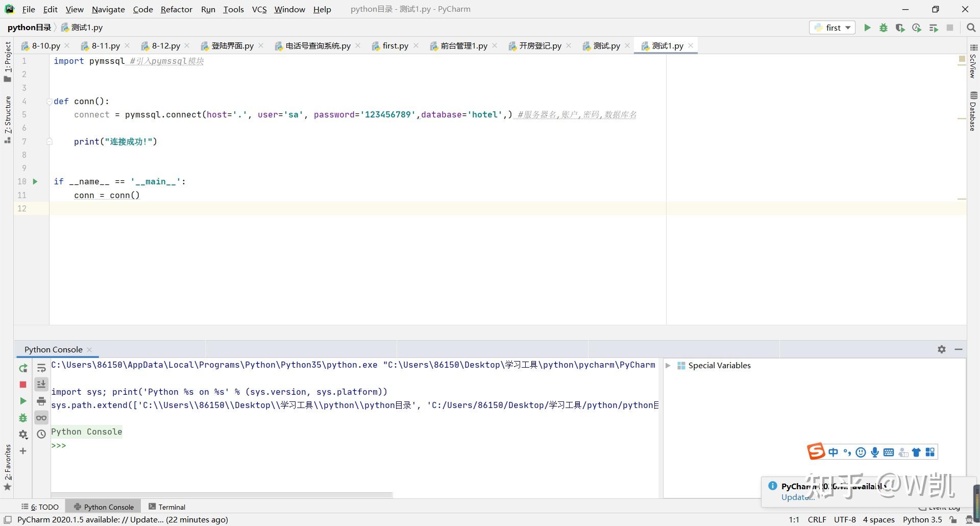980x526 pixels.
Task: Open the Sogou input method logo
Action: pos(816,451)
